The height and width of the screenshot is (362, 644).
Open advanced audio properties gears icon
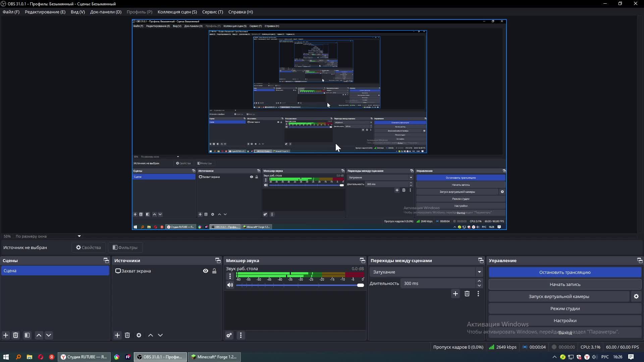click(229, 335)
